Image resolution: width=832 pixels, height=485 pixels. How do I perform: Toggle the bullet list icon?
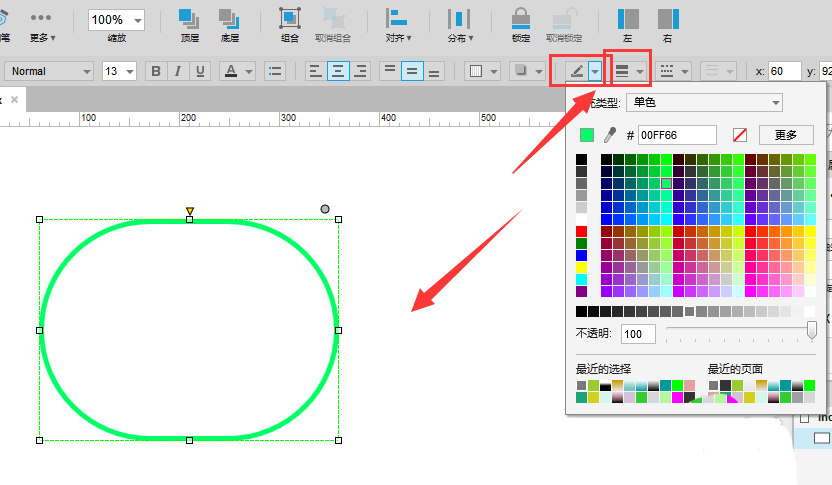tap(275, 71)
